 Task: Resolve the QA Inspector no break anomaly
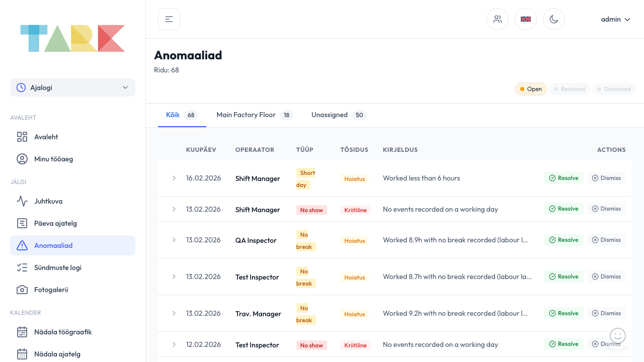(563, 240)
